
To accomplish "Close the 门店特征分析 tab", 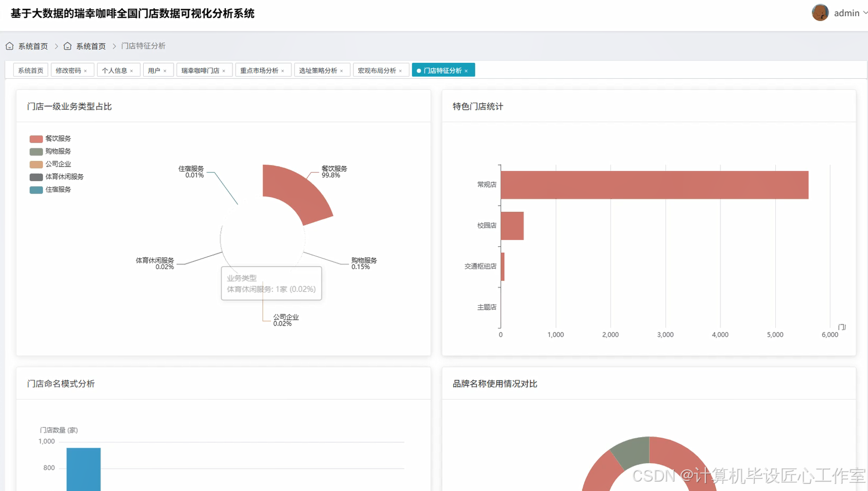I will [x=466, y=71].
